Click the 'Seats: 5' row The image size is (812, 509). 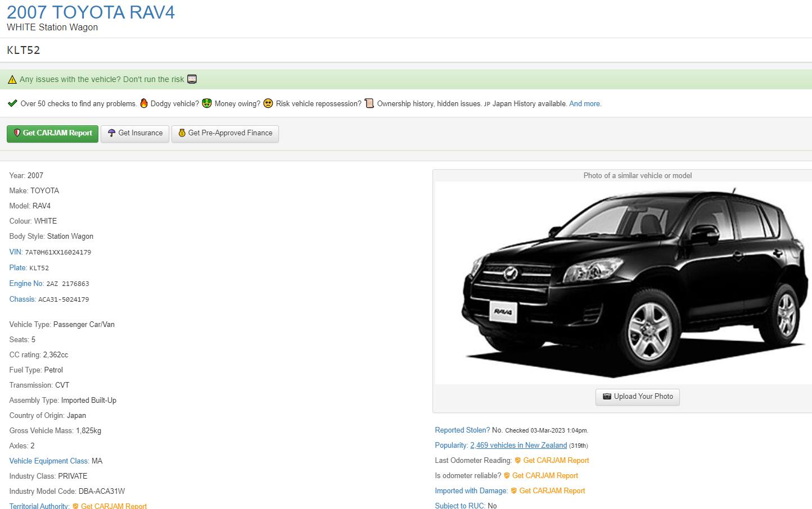[x=22, y=340]
